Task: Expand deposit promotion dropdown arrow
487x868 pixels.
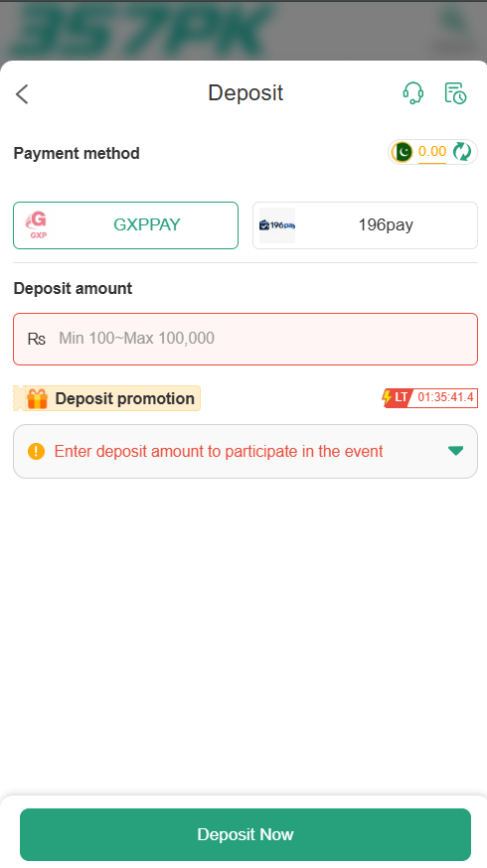Action: coord(455,451)
